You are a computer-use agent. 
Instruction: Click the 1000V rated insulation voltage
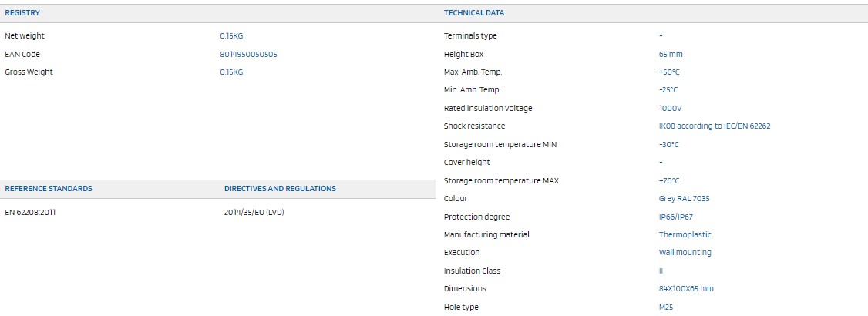point(671,109)
